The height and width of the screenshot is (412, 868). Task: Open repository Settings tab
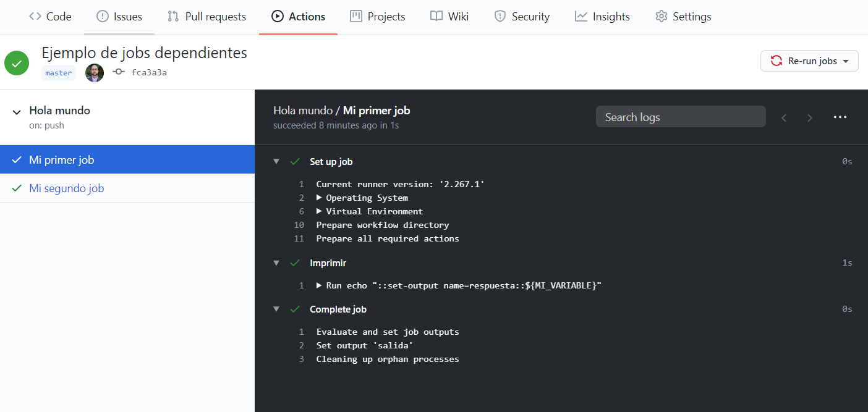[x=683, y=17]
